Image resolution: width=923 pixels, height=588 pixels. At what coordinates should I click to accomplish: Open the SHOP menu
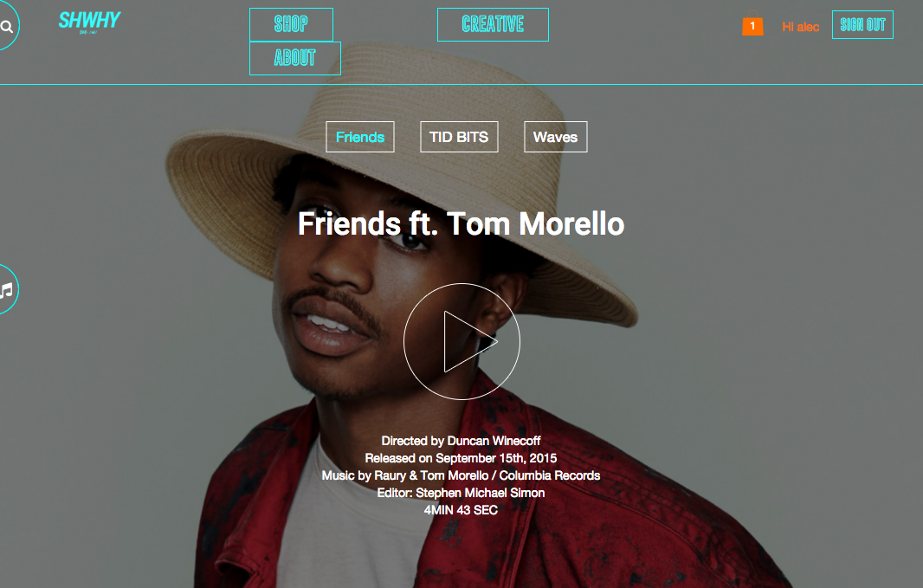click(292, 25)
